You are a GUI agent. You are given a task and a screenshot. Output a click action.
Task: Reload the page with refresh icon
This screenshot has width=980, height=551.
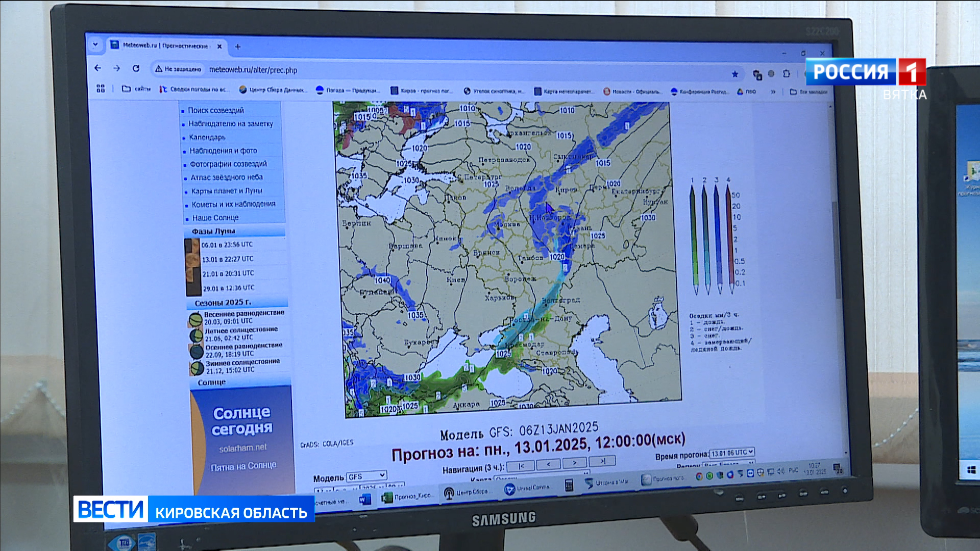click(x=136, y=68)
